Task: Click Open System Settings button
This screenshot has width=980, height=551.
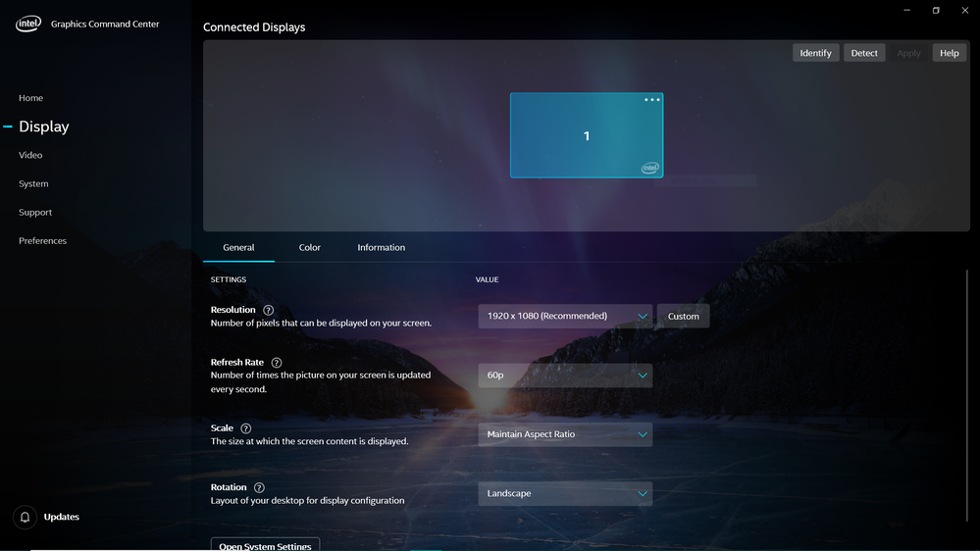Action: coord(265,545)
